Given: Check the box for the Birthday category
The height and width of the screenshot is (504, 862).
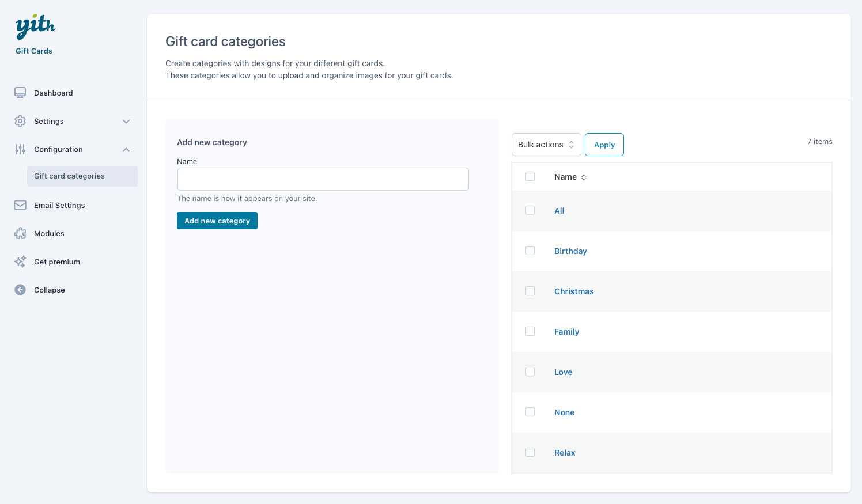Looking at the screenshot, I should tap(530, 251).
